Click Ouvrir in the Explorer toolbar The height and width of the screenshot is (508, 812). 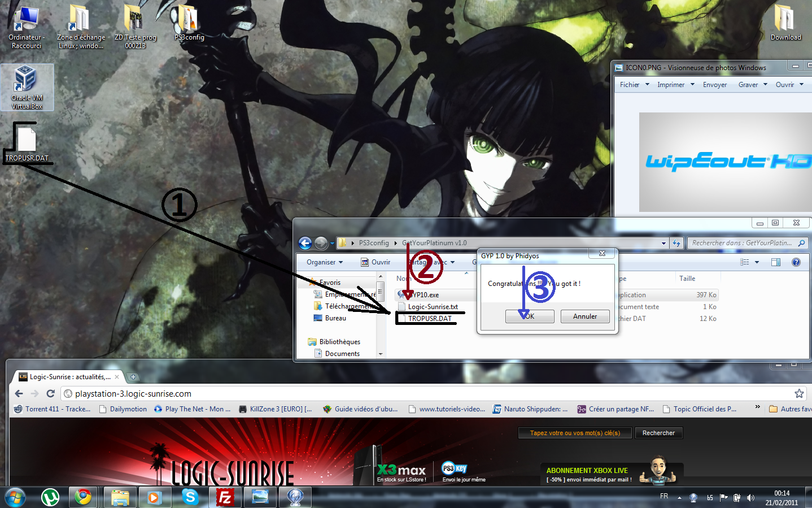coord(376,262)
